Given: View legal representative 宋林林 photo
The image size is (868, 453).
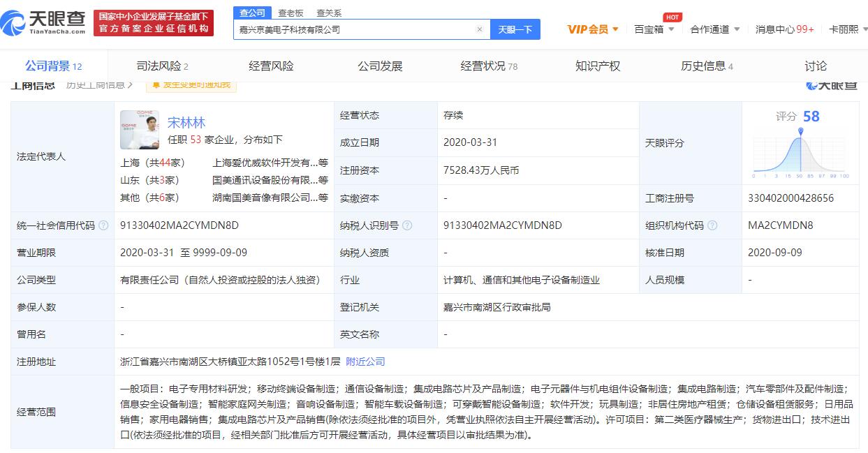Looking at the screenshot, I should point(140,130).
